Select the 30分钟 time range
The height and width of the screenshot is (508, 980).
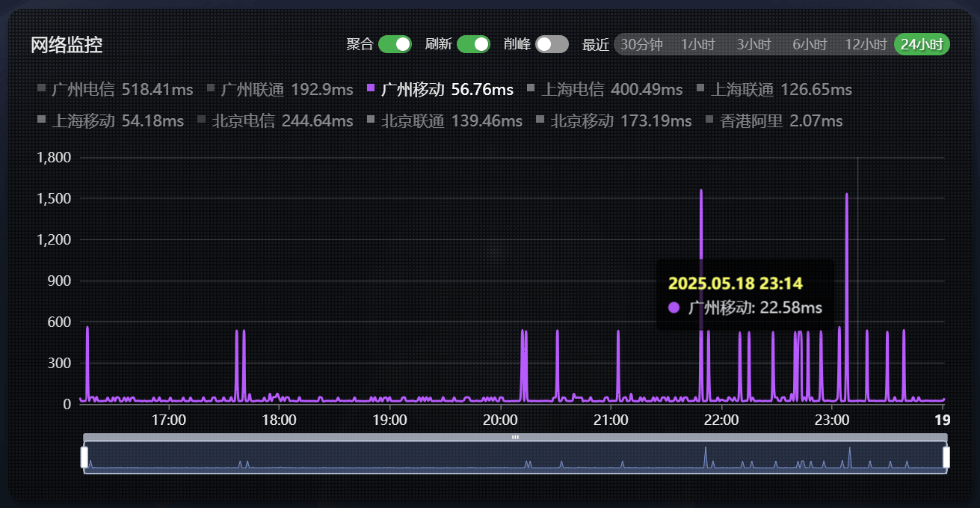point(641,44)
